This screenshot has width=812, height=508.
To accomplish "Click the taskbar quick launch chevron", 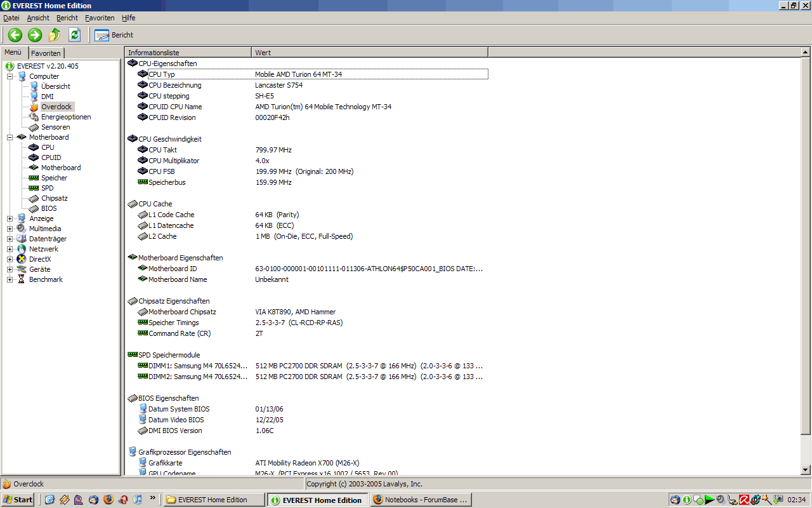I will (x=153, y=499).
